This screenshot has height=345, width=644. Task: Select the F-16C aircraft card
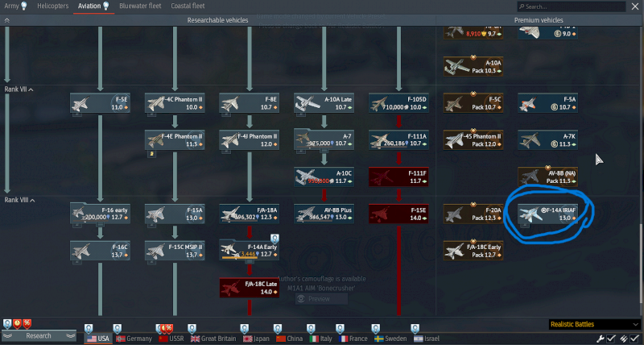100,251
